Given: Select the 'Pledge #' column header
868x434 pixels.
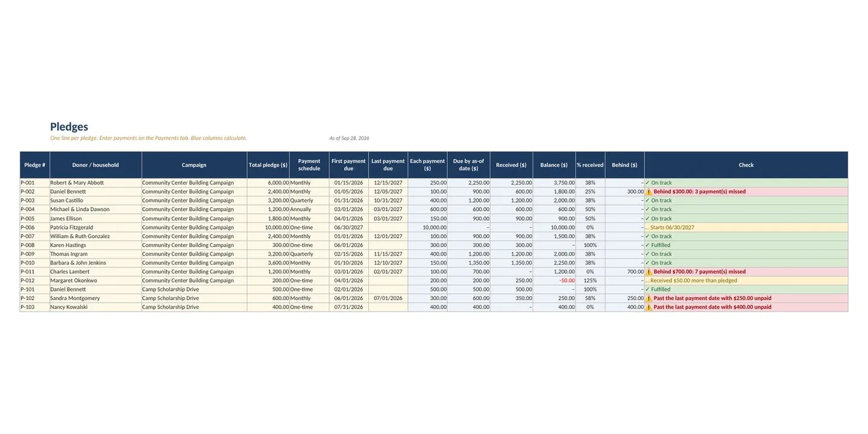Looking at the screenshot, I should click(35, 165).
